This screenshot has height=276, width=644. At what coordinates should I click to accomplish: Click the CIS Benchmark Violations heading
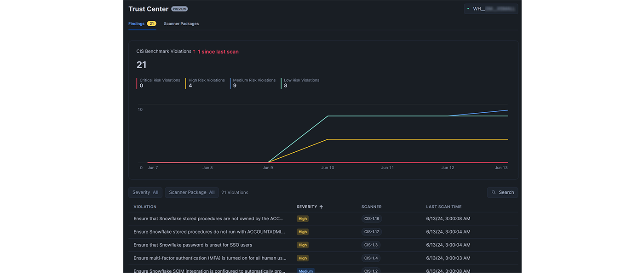pos(164,52)
